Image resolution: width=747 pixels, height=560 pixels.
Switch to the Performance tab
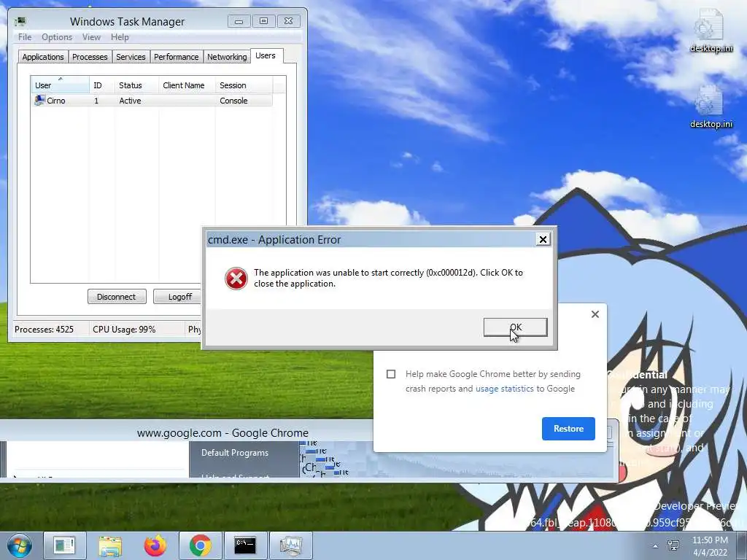(177, 57)
